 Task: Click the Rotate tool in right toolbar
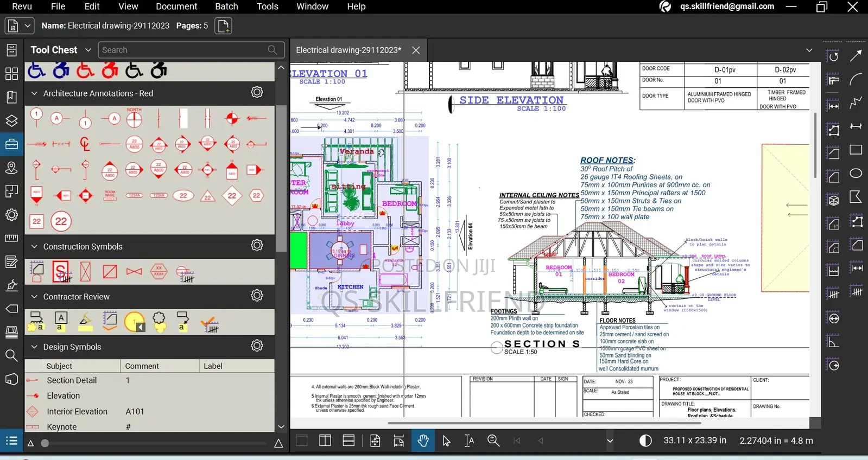833,56
